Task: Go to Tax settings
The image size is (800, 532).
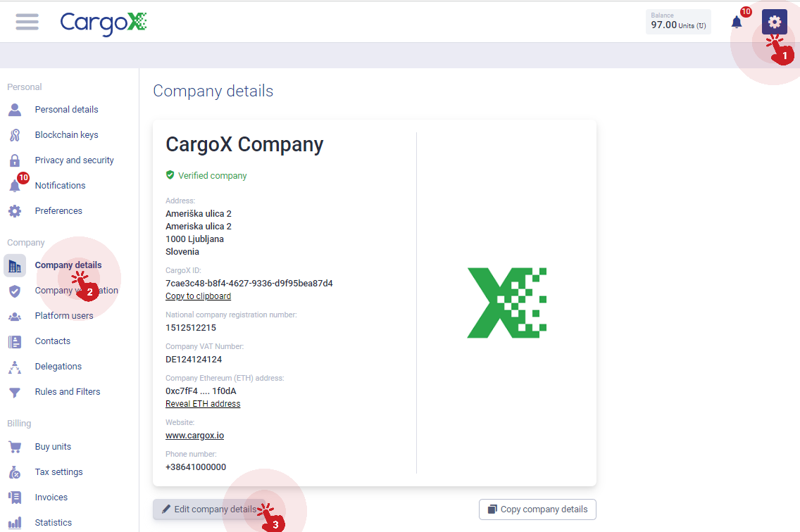Action: pyautogui.click(x=58, y=472)
